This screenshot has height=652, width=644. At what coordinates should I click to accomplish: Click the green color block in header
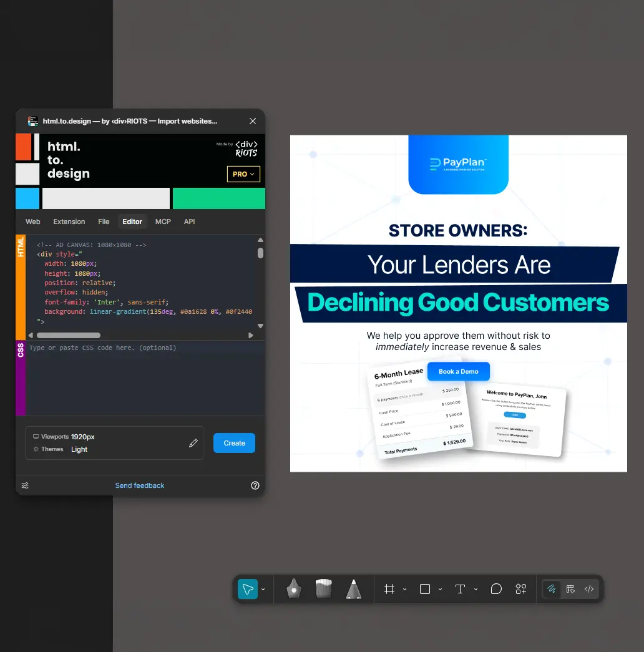[219, 198]
